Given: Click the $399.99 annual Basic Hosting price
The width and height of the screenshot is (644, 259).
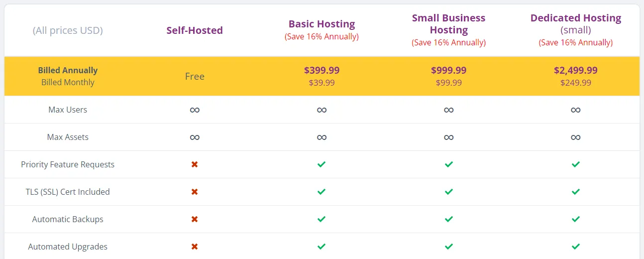Looking at the screenshot, I should pyautogui.click(x=322, y=70).
